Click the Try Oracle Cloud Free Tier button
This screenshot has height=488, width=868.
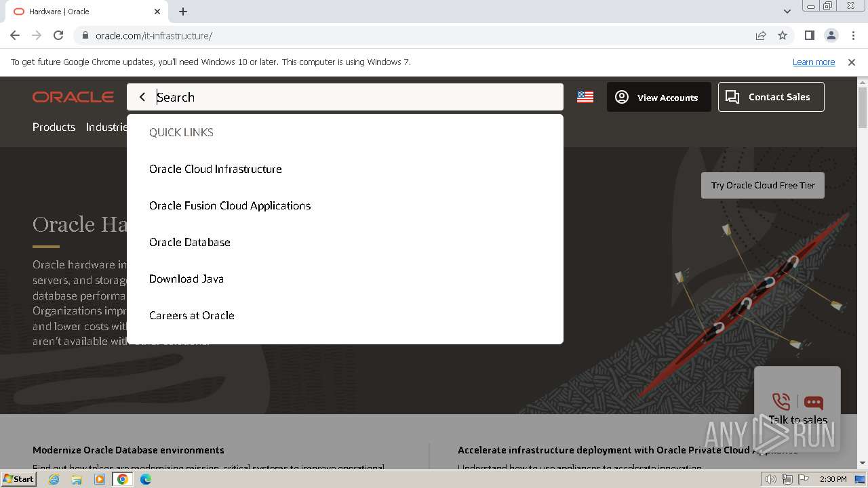pyautogui.click(x=763, y=185)
